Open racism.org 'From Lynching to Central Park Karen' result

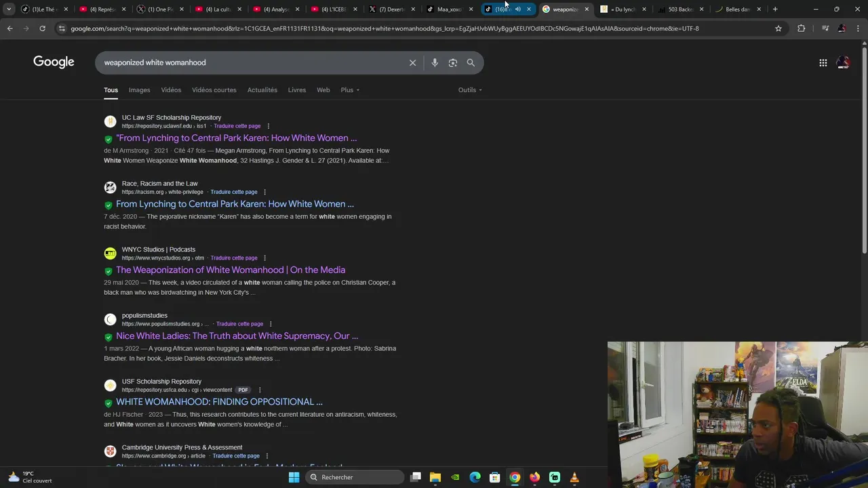(235, 204)
